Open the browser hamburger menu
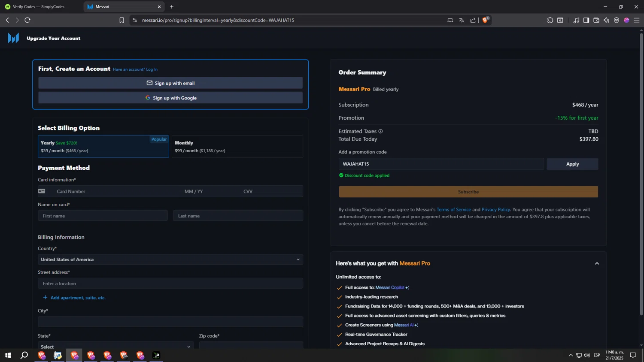644x362 pixels. (x=637, y=20)
